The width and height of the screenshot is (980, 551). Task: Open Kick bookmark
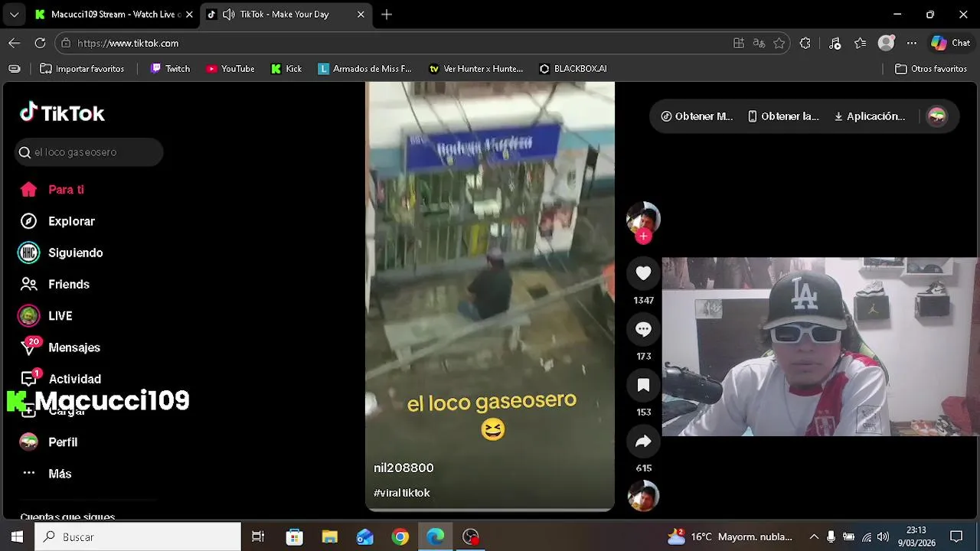pos(286,69)
